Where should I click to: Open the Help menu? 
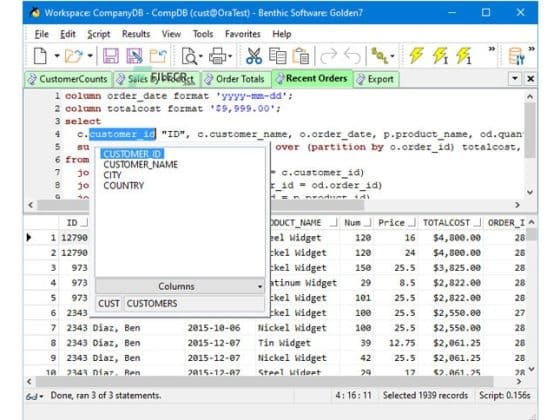[x=282, y=34]
